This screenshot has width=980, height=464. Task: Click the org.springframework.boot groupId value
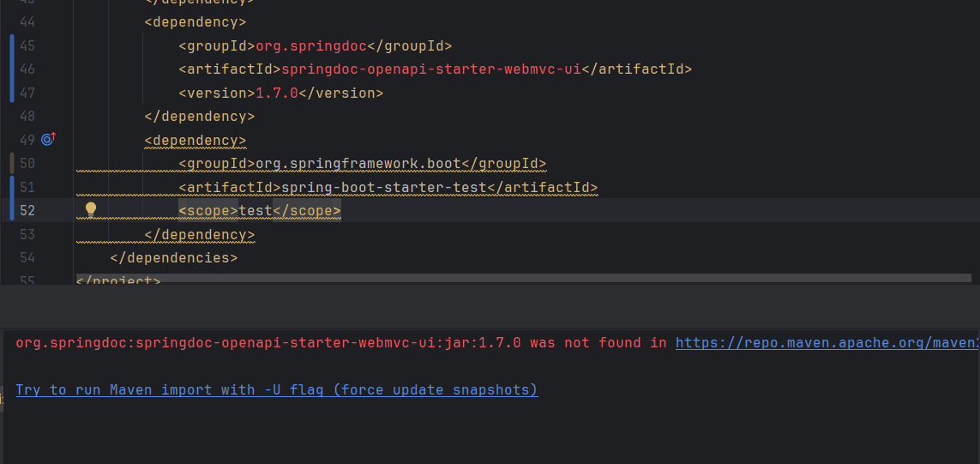click(x=358, y=163)
